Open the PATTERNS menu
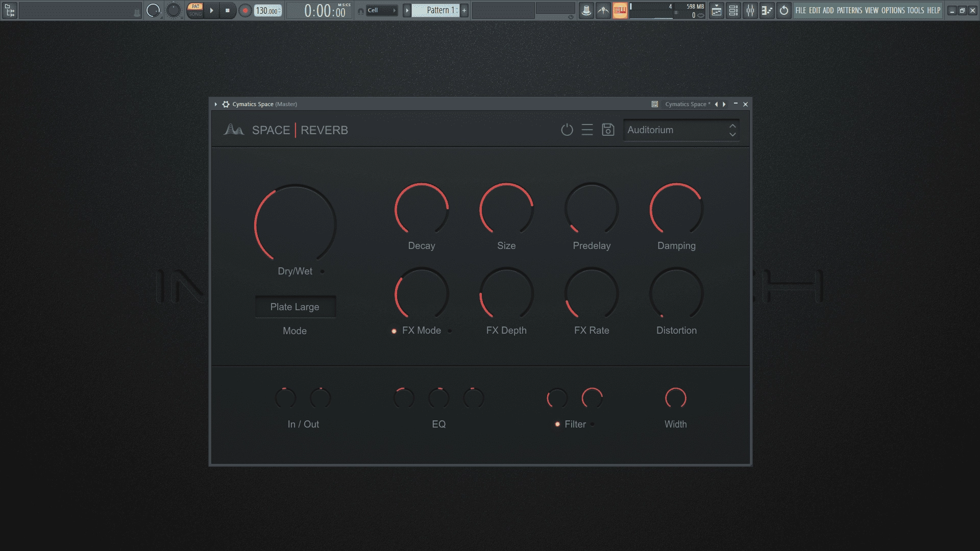Image resolution: width=980 pixels, height=551 pixels. click(849, 10)
